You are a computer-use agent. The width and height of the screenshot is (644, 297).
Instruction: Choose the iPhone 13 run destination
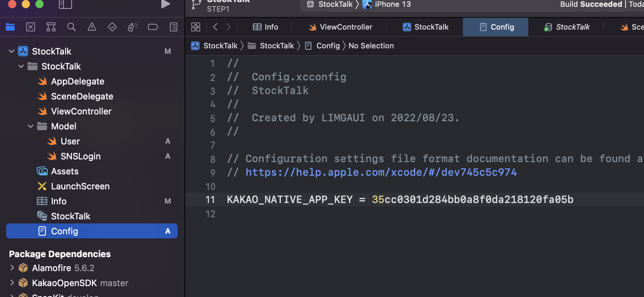(387, 4)
